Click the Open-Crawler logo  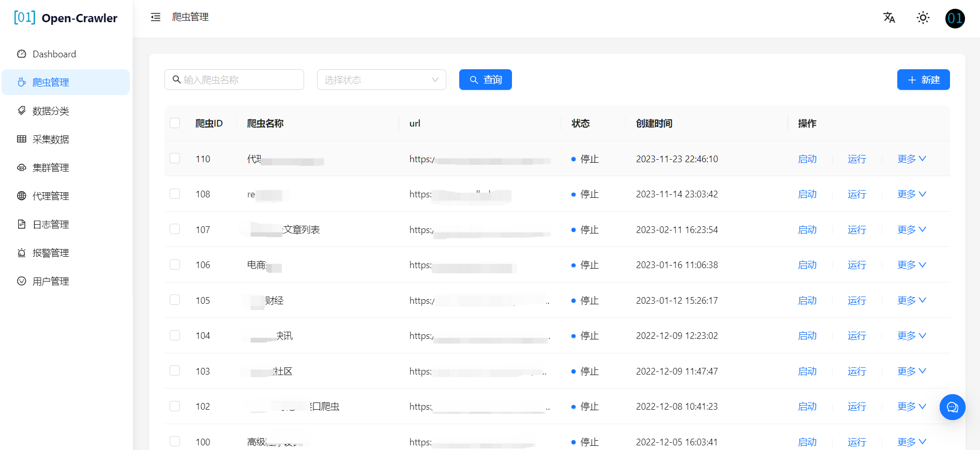point(66,18)
